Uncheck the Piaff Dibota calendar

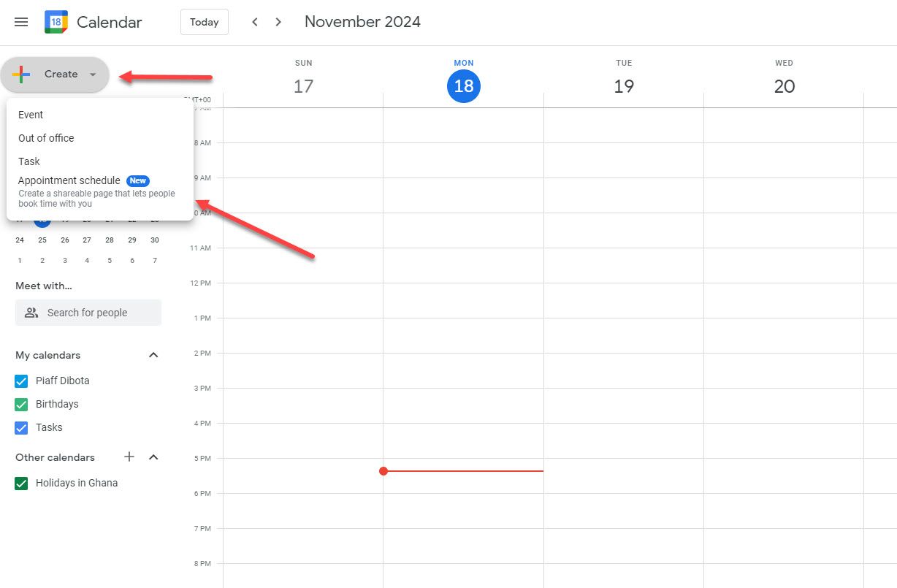pyautogui.click(x=21, y=381)
